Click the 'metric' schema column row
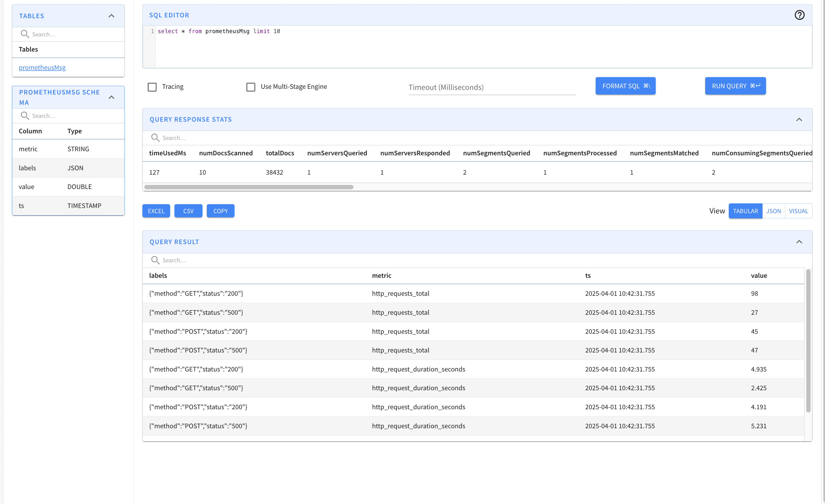825x504 pixels. (68, 149)
